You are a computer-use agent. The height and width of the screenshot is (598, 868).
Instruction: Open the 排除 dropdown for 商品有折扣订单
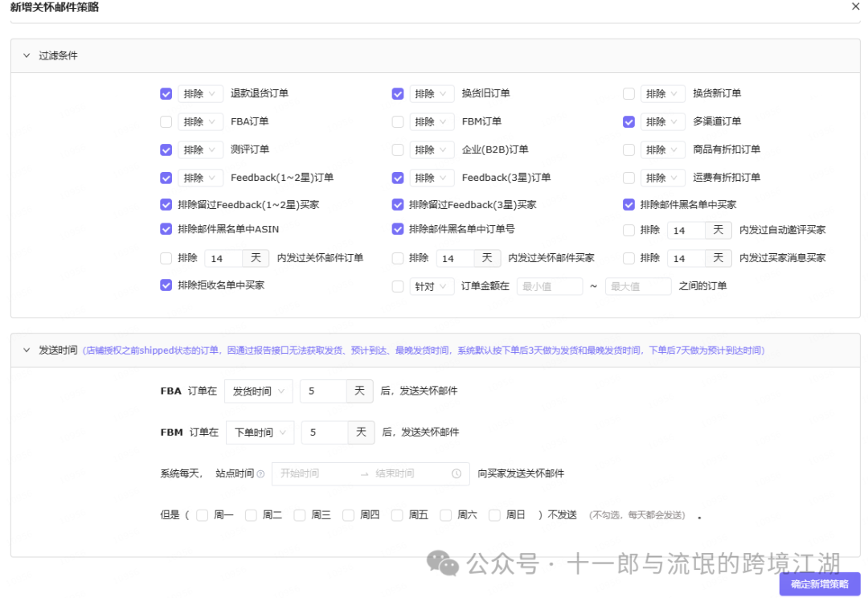pos(662,150)
